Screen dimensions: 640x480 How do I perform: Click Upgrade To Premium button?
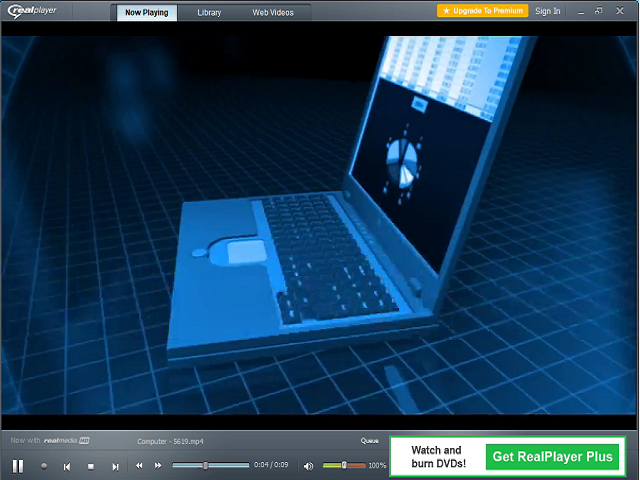tap(482, 11)
